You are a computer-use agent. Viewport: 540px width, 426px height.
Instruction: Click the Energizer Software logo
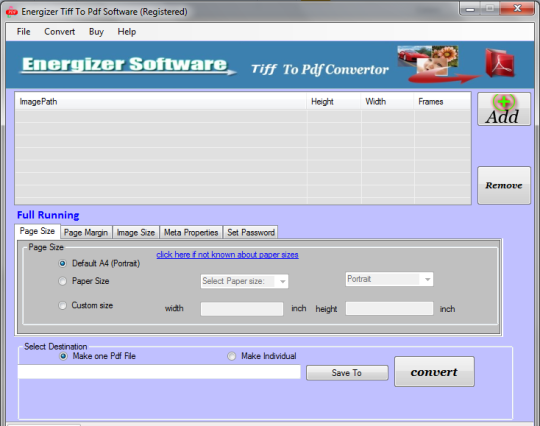(128, 65)
